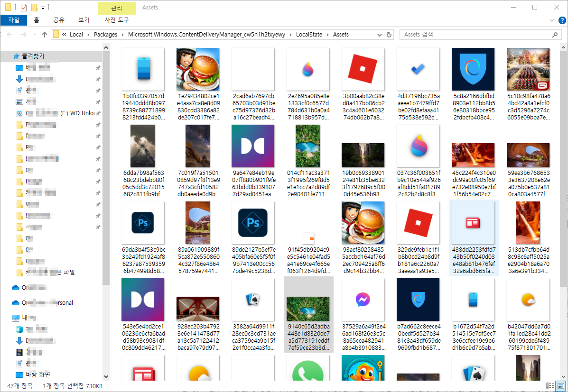Refresh the Assets folder view

point(389,35)
